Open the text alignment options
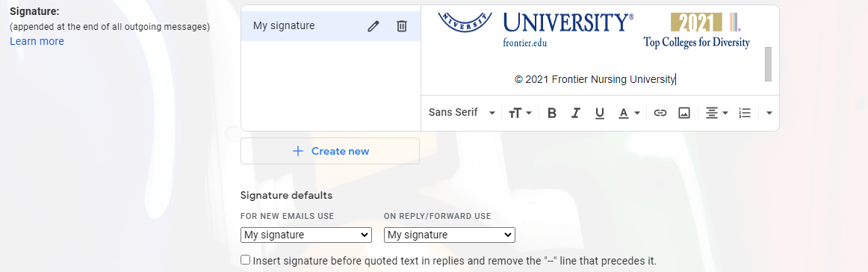This screenshot has height=272, width=868. 717,113
